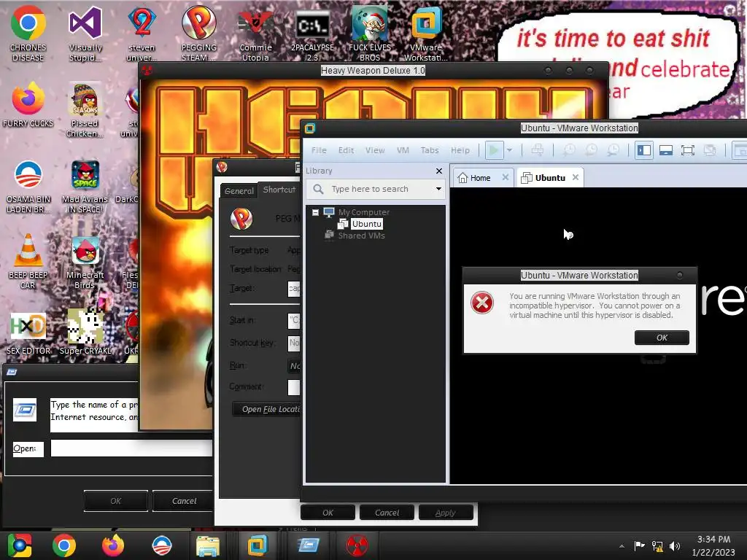Open the VMware File menu

[x=319, y=150]
